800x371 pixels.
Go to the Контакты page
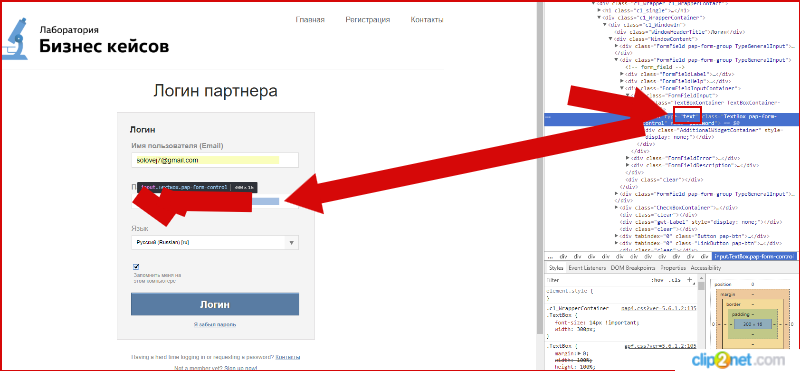point(427,20)
